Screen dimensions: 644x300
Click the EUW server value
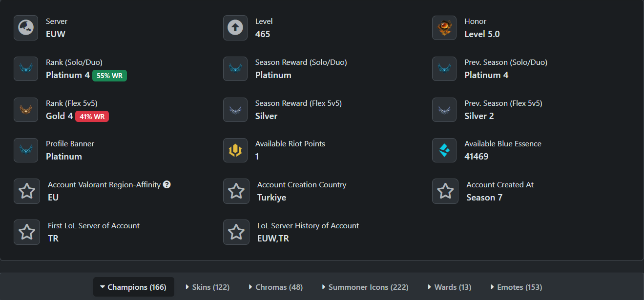[x=56, y=34]
